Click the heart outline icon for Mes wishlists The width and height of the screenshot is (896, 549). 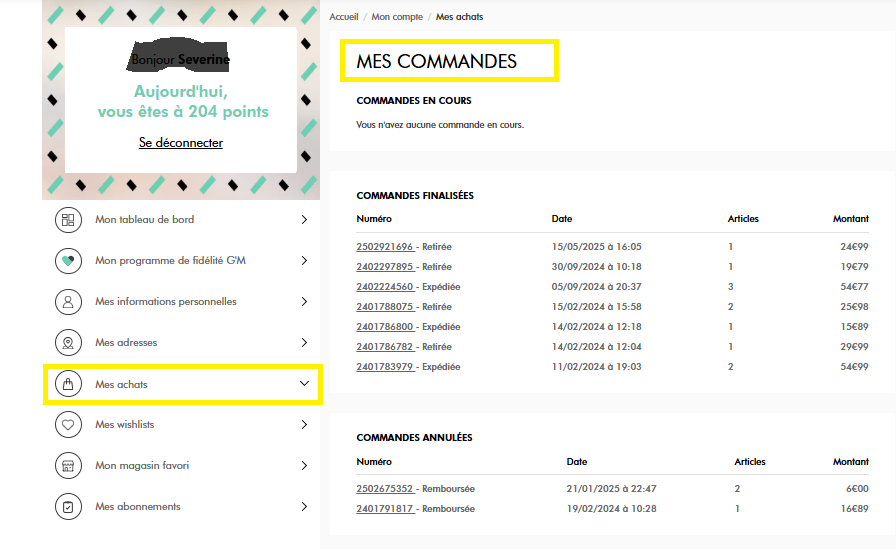pyautogui.click(x=68, y=425)
